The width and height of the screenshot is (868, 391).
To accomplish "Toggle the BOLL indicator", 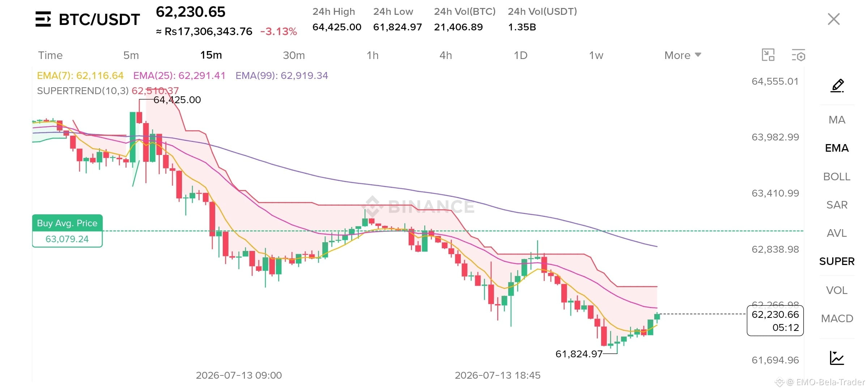I will [x=837, y=177].
